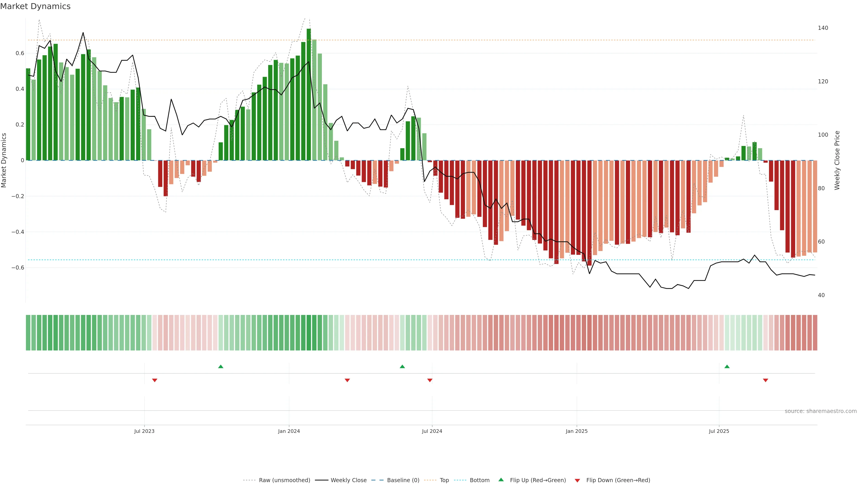Screen dimensions: 868x488
Task: Click the first green flip-up triangle marker
Action: (x=221, y=366)
